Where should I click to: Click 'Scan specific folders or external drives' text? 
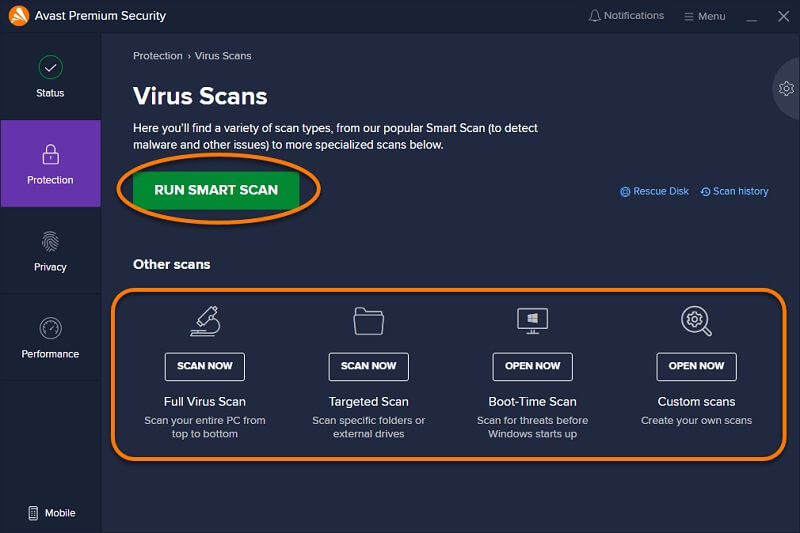368,427
